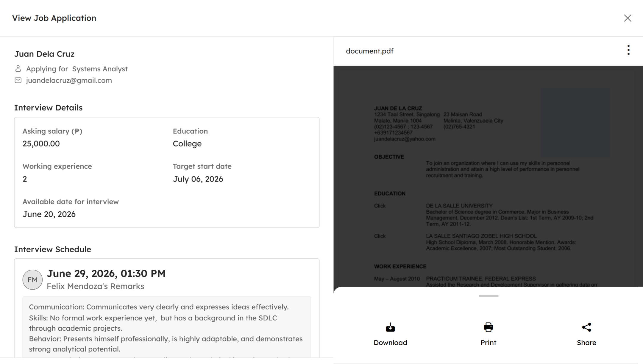
Task: Click the PDF preview of the resume
Action: pyautogui.click(x=488, y=176)
